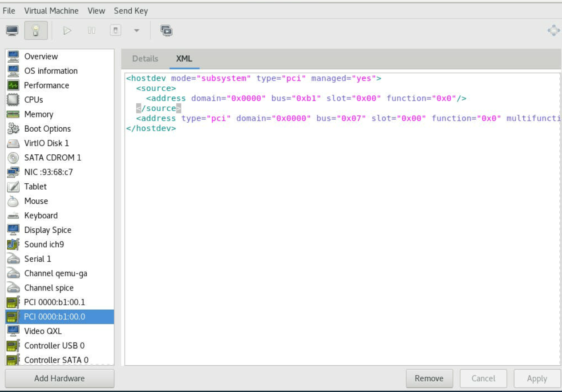Click the Add Hardware button
This screenshot has width=562, height=392.
point(59,379)
